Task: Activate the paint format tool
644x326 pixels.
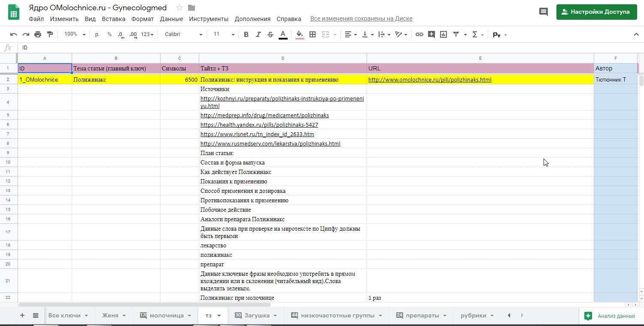Action: (x=50, y=35)
